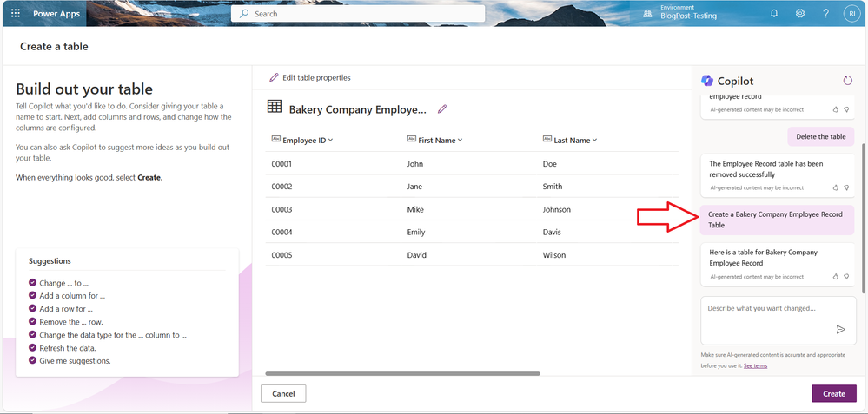Open the RI account avatar
868x414 pixels.
(851, 14)
